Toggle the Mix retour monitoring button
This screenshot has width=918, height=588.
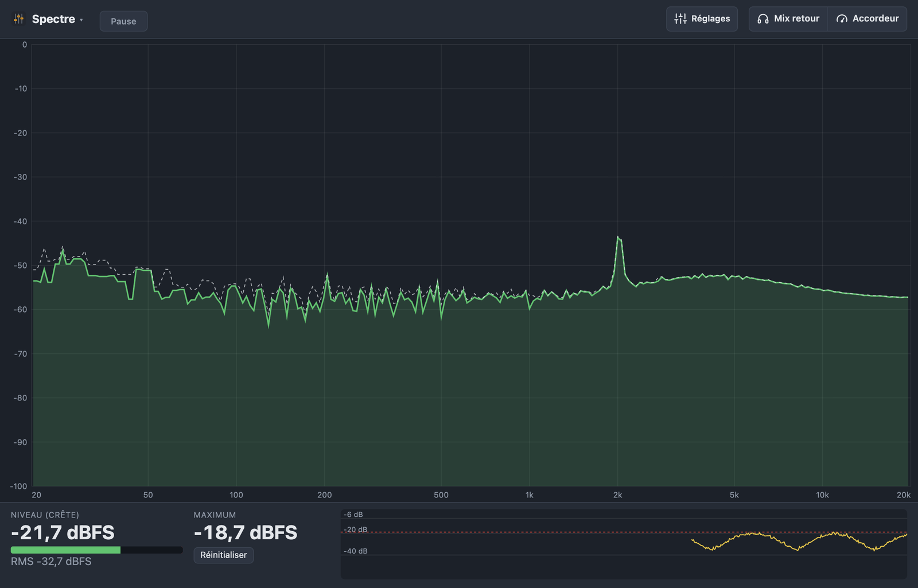(788, 19)
